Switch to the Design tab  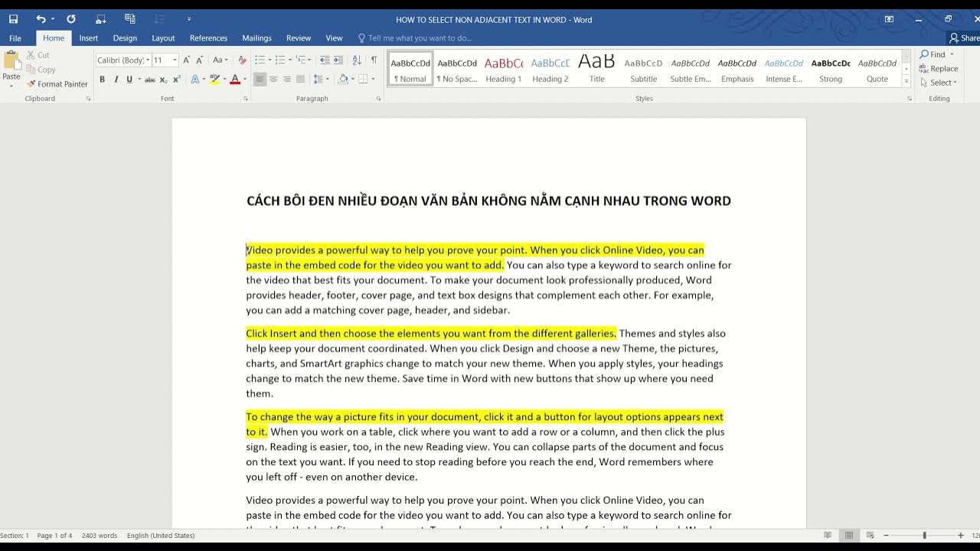[x=125, y=38]
